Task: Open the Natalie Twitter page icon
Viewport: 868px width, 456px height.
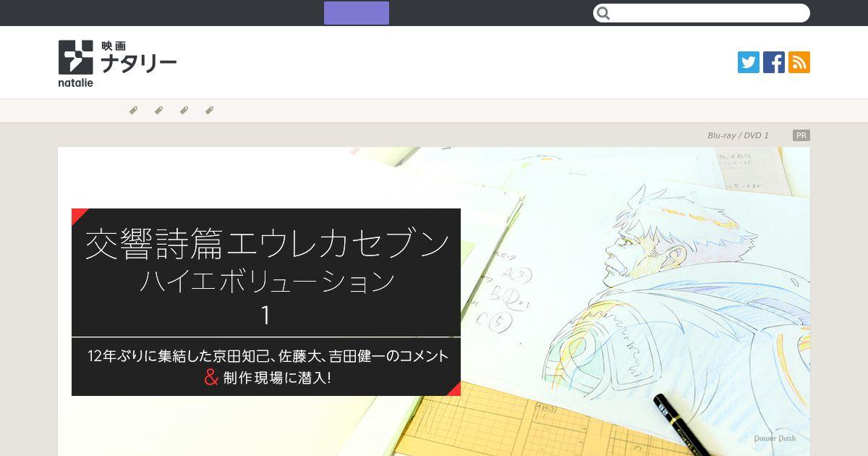Action: pyautogui.click(x=749, y=62)
